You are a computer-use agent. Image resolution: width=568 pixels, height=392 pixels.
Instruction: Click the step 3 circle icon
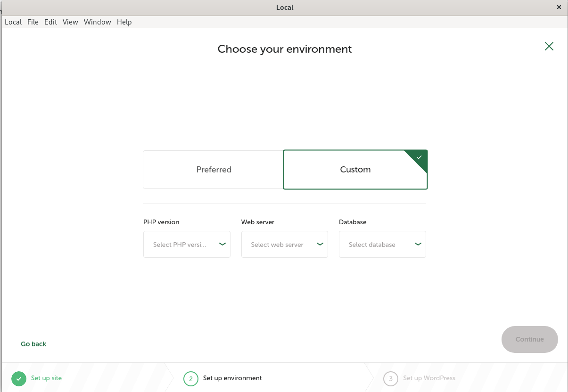[390, 378]
